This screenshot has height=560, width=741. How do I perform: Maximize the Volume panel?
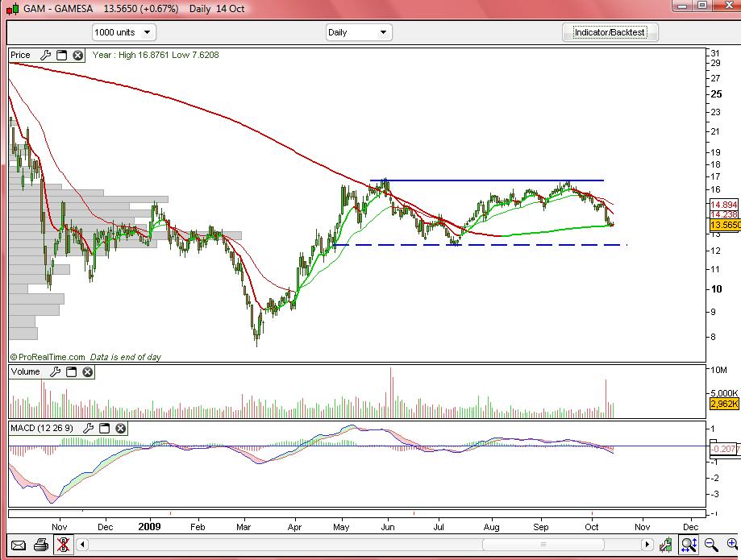tap(72, 372)
